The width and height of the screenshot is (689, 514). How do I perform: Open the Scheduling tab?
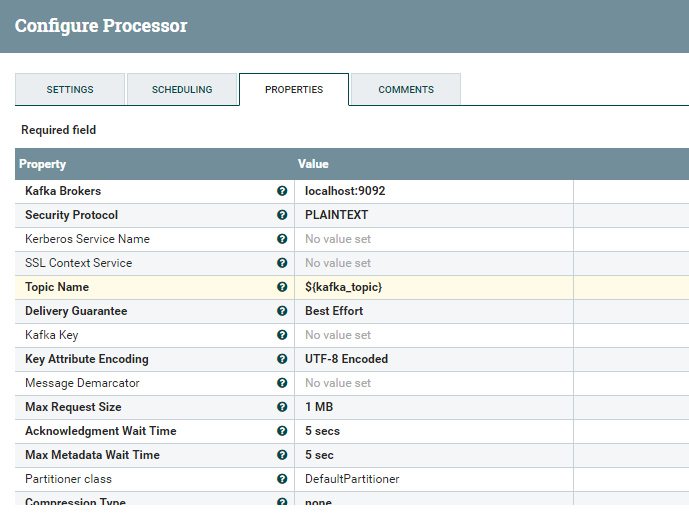tap(182, 89)
